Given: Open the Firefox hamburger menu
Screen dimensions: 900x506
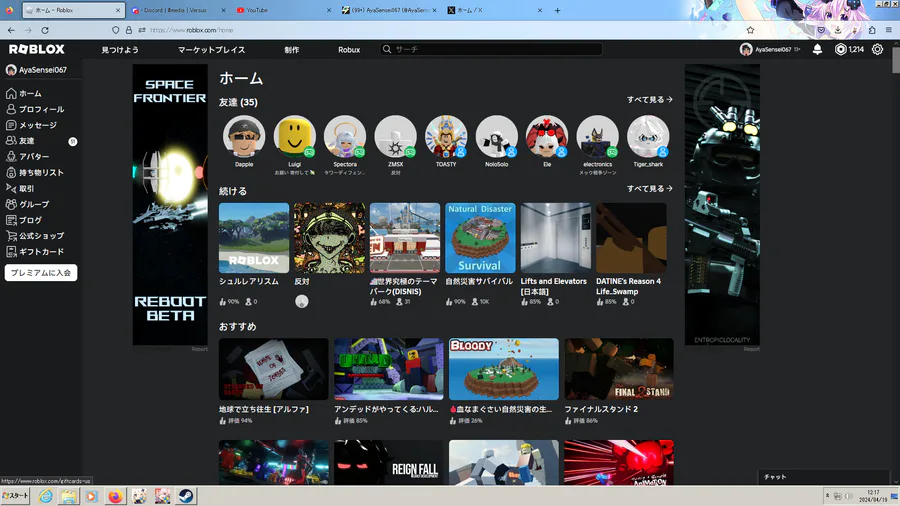Looking at the screenshot, I should tap(889, 30).
